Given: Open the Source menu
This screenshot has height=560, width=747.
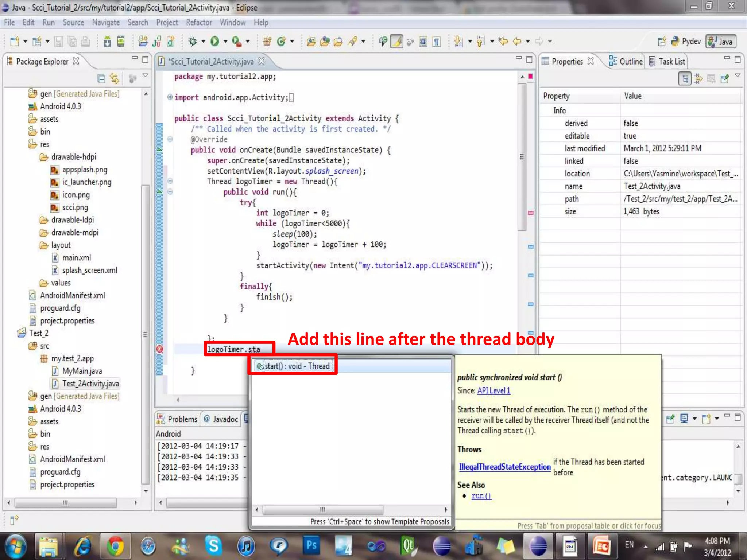Looking at the screenshot, I should (x=73, y=22).
